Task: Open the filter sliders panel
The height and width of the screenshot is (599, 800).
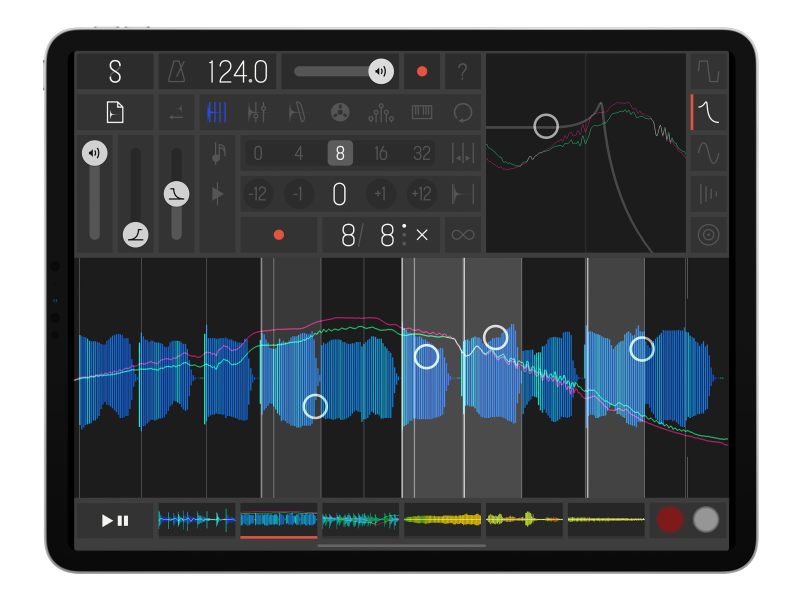Action: pyautogui.click(x=256, y=113)
